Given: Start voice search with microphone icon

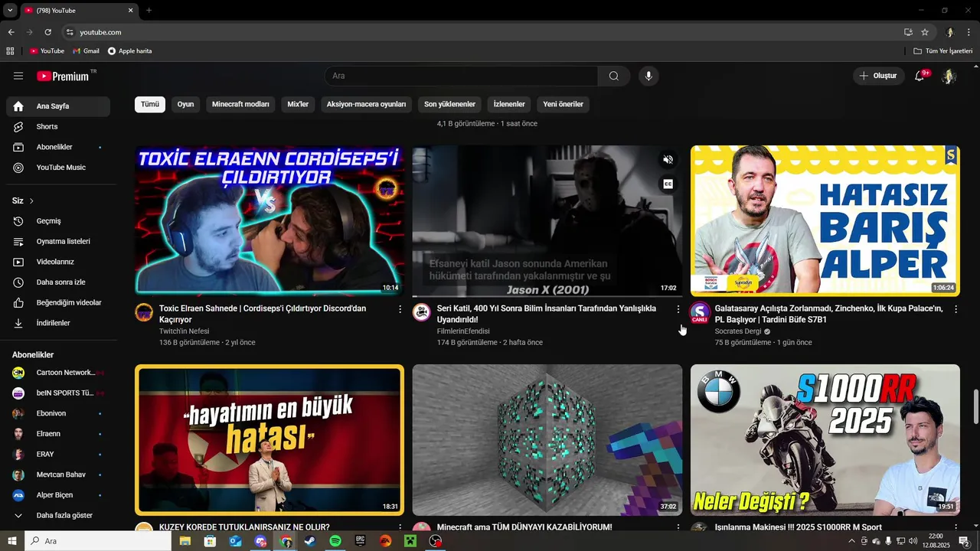Looking at the screenshot, I should click(648, 76).
